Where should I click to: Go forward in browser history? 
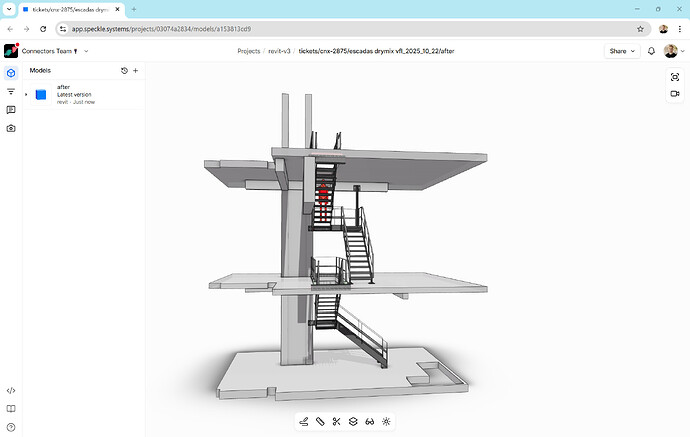(26, 29)
